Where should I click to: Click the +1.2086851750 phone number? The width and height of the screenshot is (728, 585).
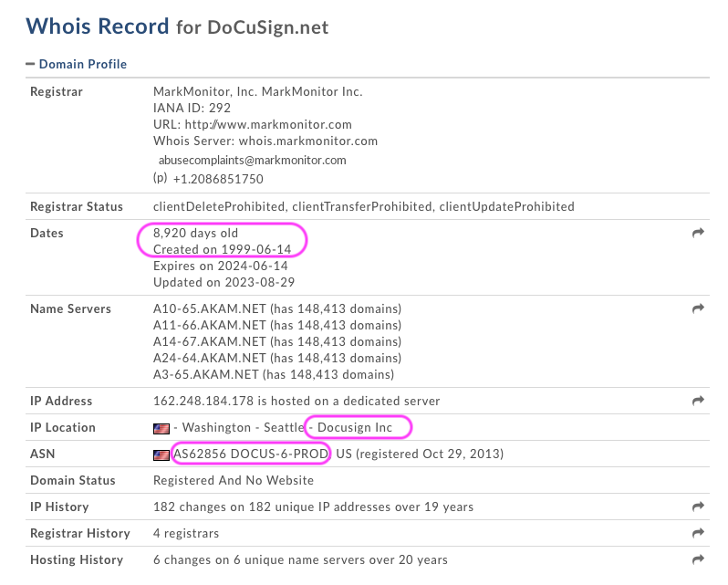[218, 179]
